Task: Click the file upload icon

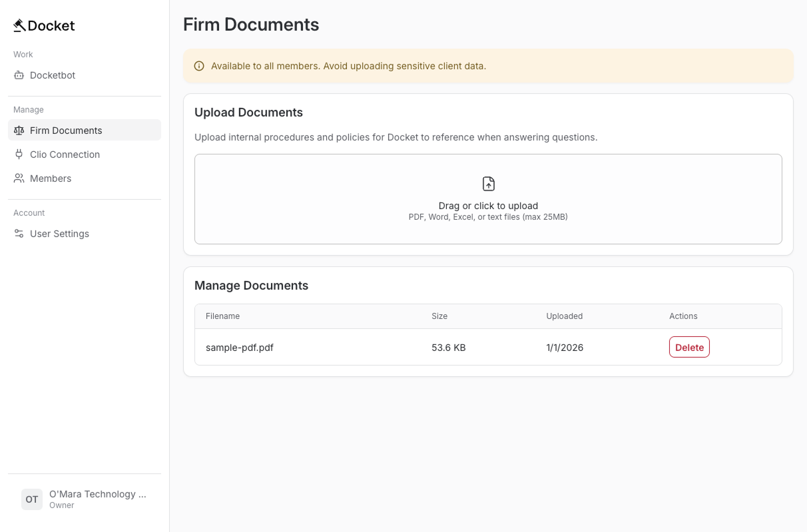Action: [x=488, y=183]
